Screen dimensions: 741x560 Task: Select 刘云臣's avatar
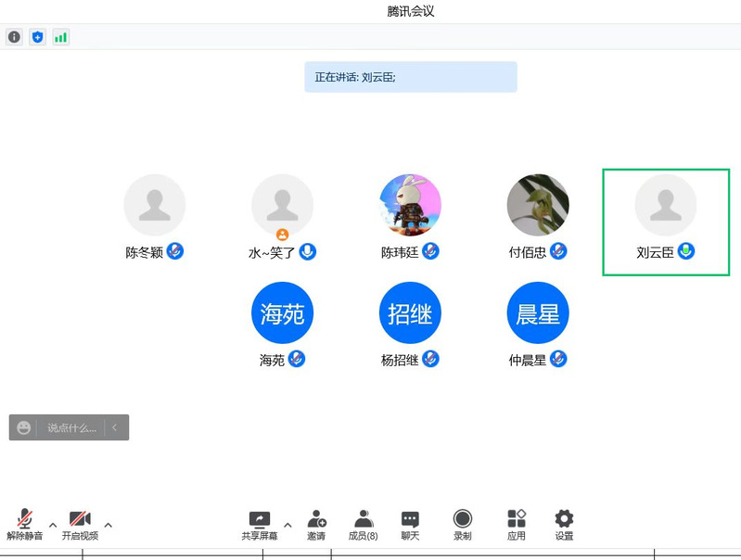pyautogui.click(x=665, y=205)
